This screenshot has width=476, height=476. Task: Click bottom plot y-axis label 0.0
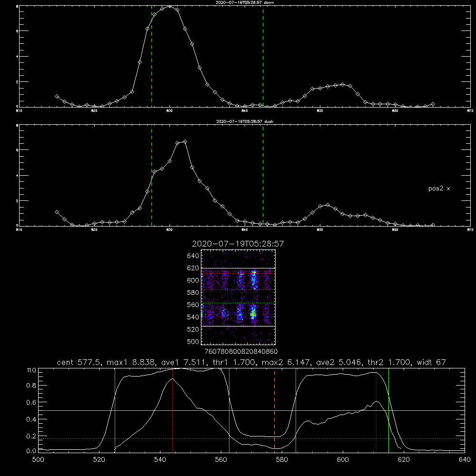(31, 451)
